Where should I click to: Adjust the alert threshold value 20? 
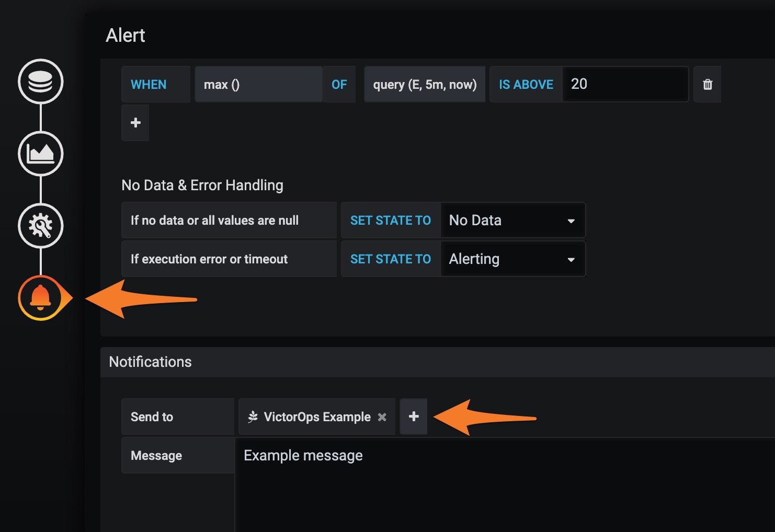tap(625, 84)
